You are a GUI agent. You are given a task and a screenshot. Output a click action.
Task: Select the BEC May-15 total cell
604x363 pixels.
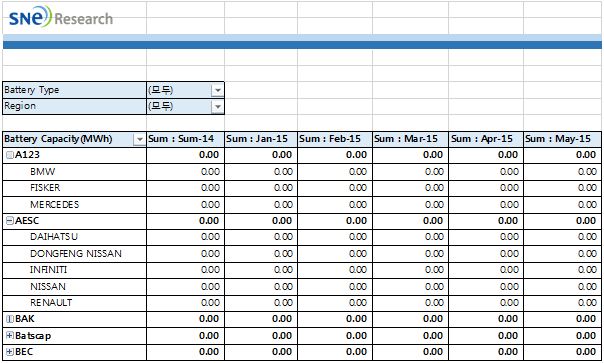pyautogui.click(x=562, y=351)
